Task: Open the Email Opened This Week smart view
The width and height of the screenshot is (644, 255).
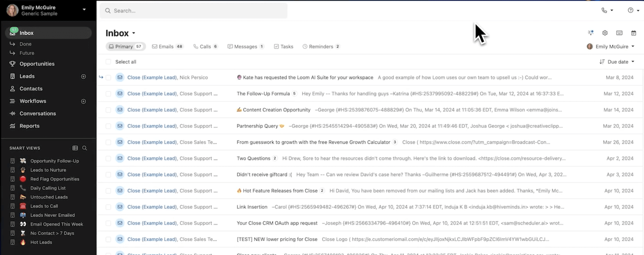Action: tap(56, 224)
